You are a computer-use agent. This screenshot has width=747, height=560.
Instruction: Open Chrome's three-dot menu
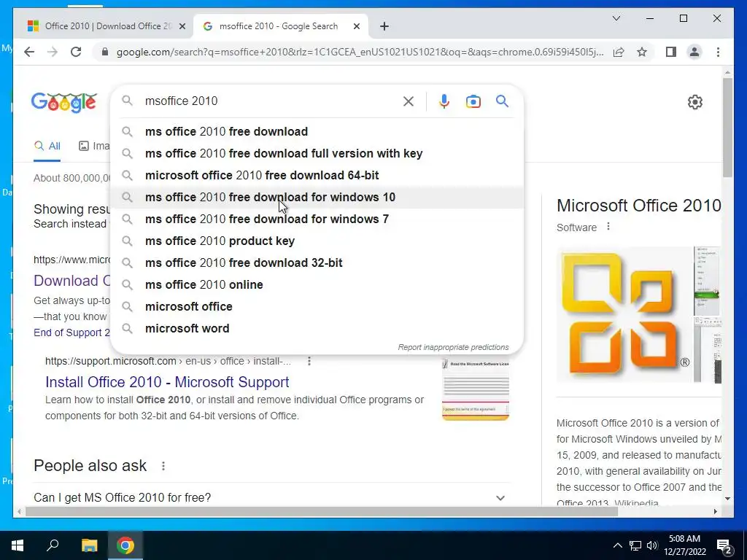(718, 52)
